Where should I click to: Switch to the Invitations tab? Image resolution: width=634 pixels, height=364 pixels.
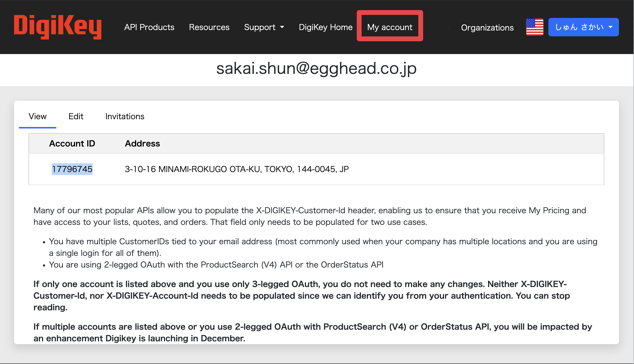(x=125, y=117)
